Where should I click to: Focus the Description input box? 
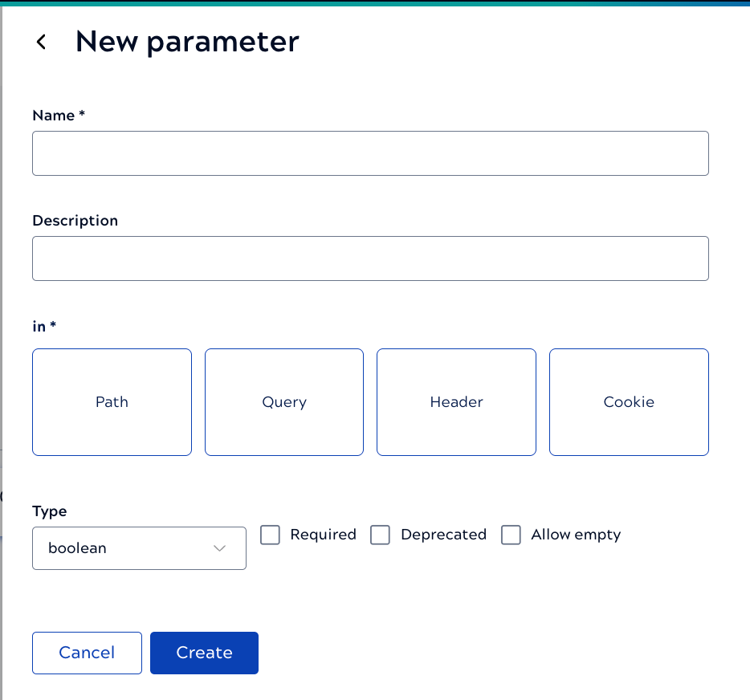[x=370, y=258]
